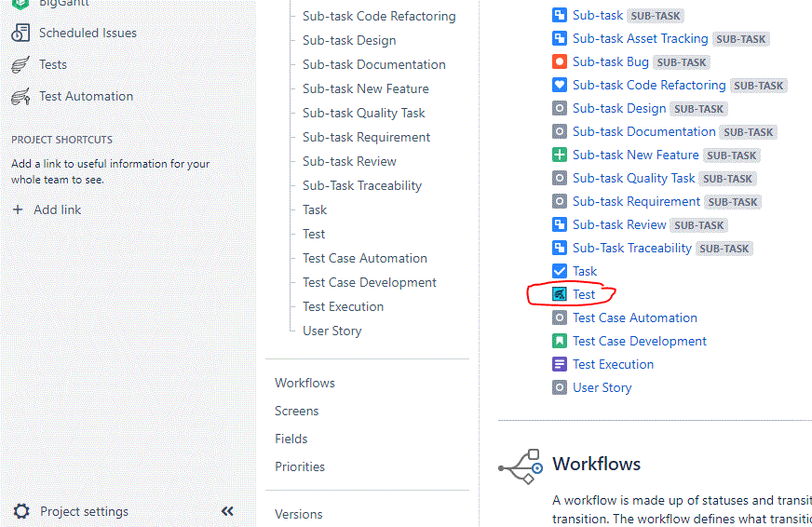Click the purple Test Execution icon
Viewport: 812px width, 527px height.
coord(560,364)
